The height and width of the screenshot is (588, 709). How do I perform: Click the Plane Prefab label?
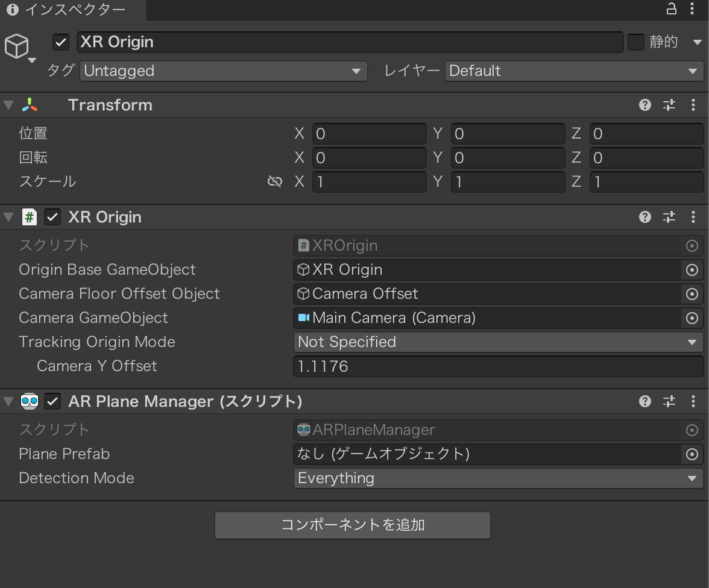coord(64,454)
